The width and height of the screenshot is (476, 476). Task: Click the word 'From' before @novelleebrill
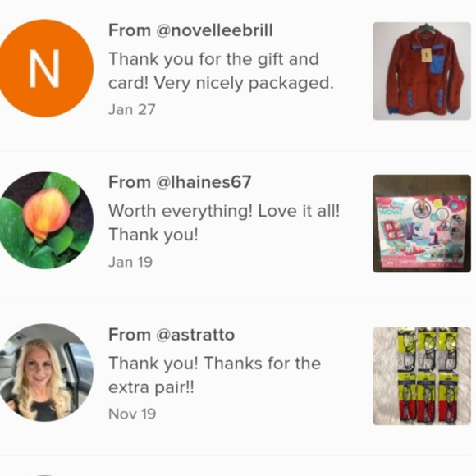click(x=130, y=30)
